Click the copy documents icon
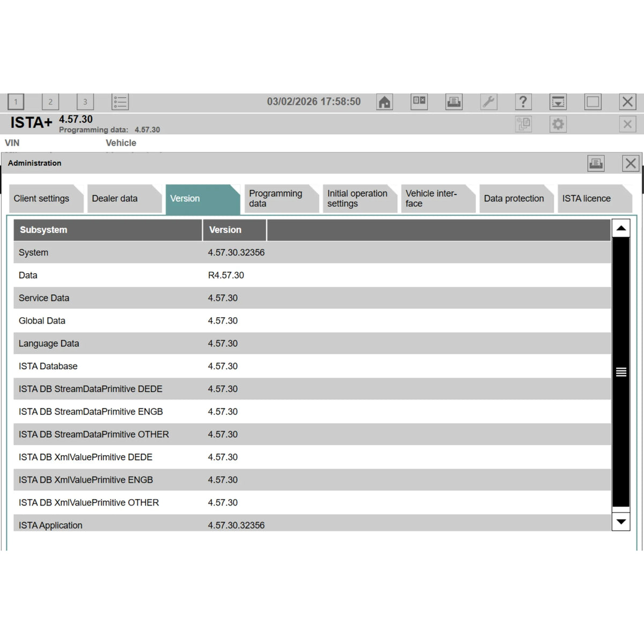Viewport: 644px width, 644px height. 523,124
